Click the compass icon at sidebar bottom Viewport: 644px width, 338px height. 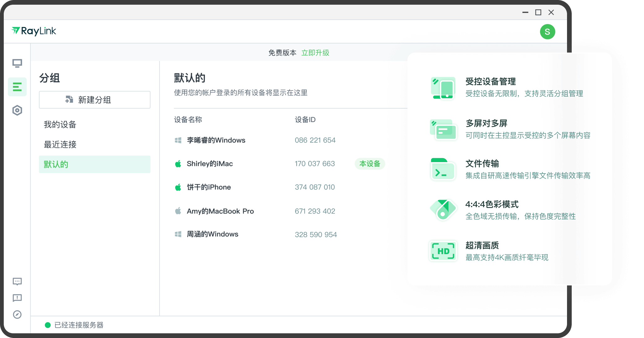coord(17,314)
